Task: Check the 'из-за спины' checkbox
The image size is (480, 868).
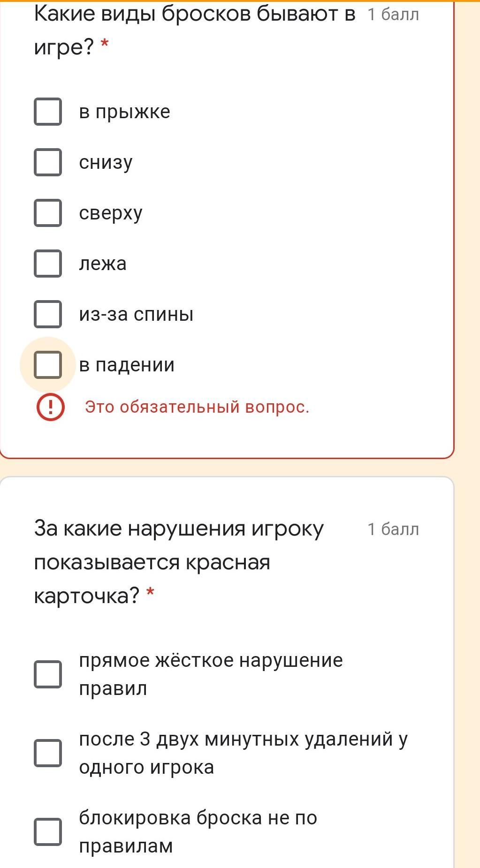Action: point(48,314)
